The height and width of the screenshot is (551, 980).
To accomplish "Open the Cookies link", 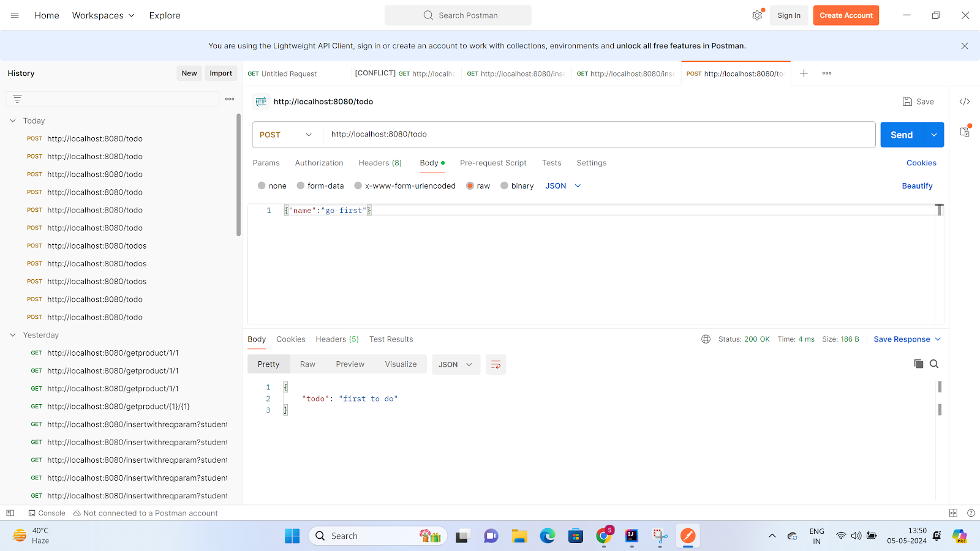I will 921,163.
